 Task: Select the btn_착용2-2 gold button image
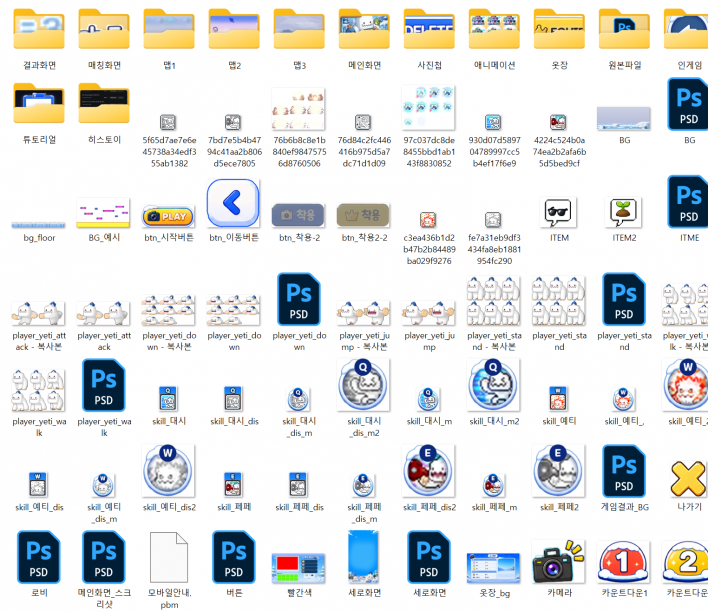click(x=363, y=215)
